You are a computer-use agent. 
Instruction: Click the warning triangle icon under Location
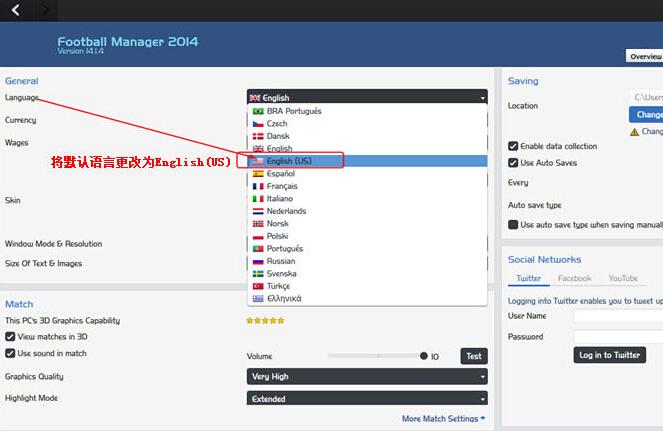pyautogui.click(x=634, y=132)
